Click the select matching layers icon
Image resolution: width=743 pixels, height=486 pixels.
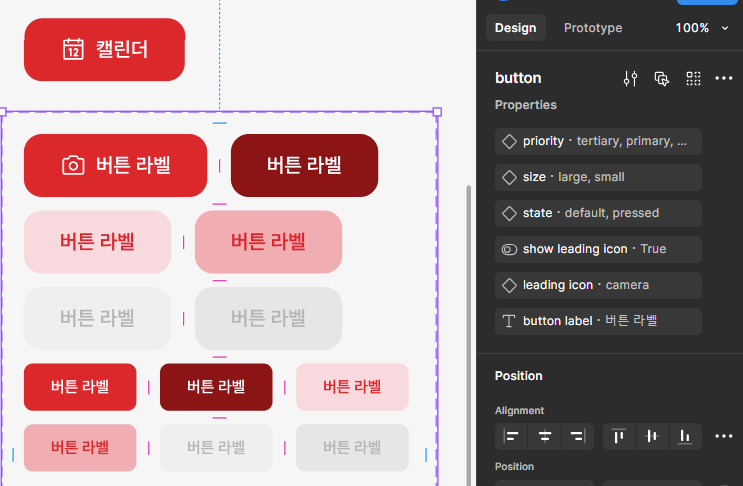(x=661, y=78)
